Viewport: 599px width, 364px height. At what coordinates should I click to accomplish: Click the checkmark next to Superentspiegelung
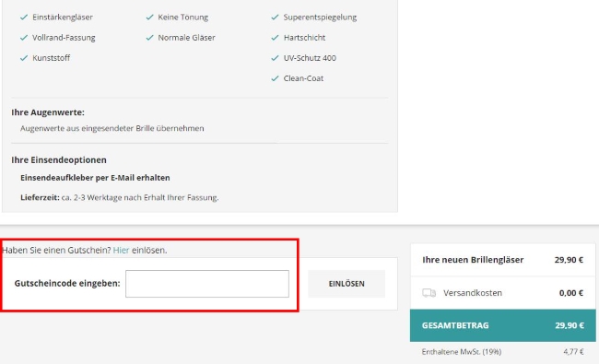pyautogui.click(x=275, y=18)
